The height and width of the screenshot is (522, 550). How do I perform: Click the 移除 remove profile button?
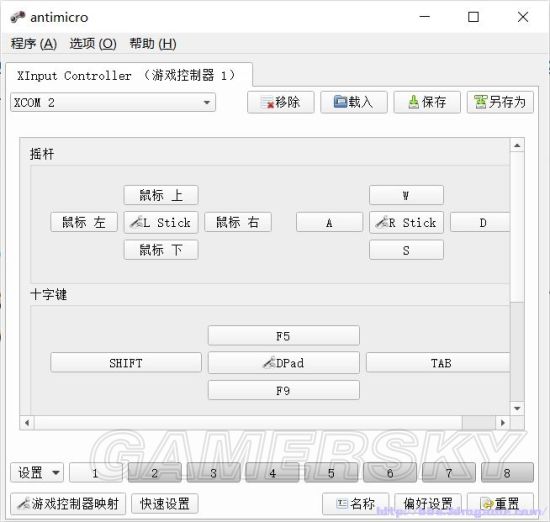pyautogui.click(x=281, y=102)
